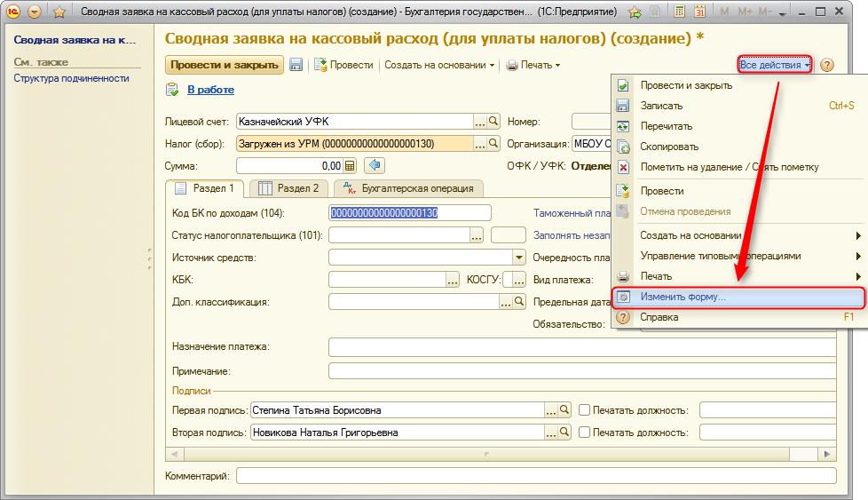
Task: Click the Сумма numeric input field
Action: point(290,165)
